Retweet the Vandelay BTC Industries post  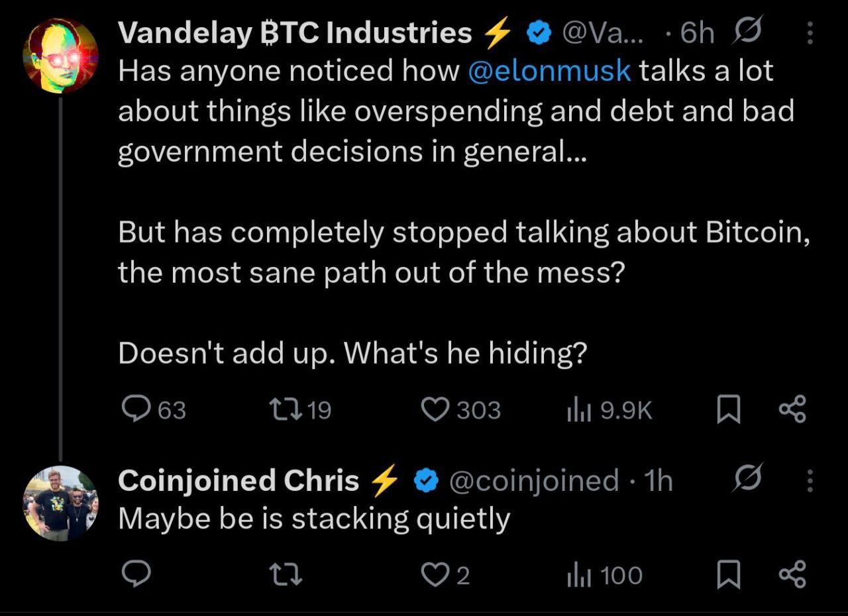coord(302,411)
